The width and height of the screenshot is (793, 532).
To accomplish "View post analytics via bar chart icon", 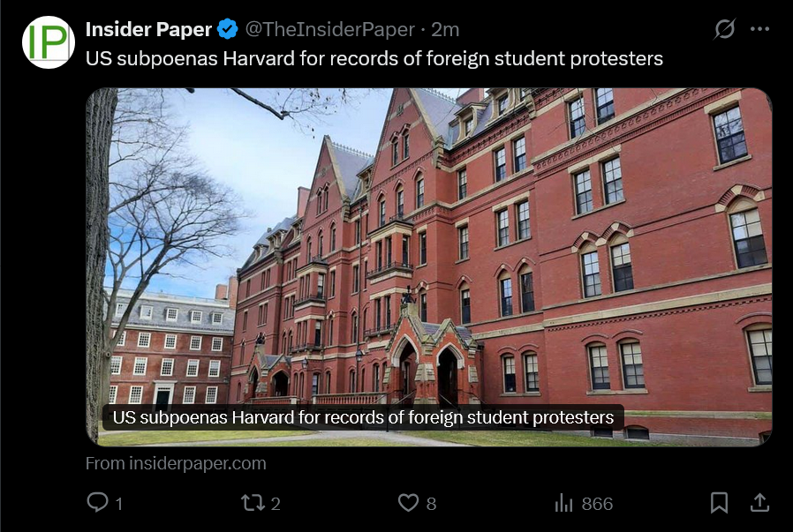I will pyautogui.click(x=564, y=503).
